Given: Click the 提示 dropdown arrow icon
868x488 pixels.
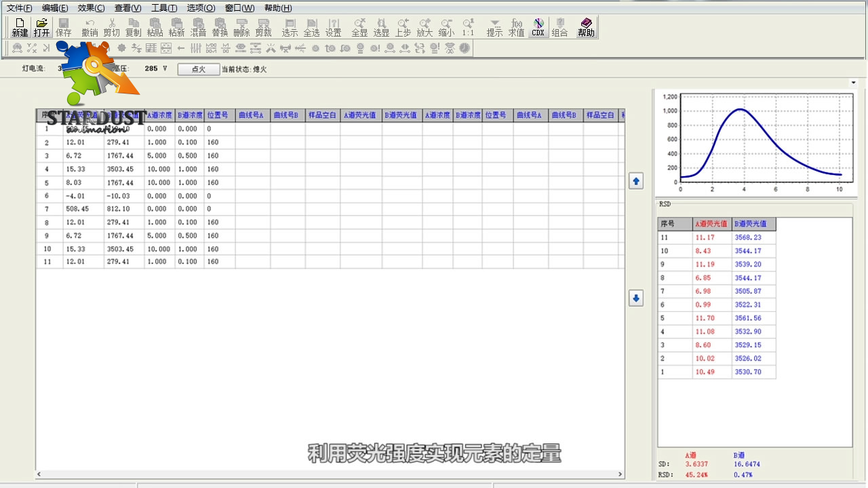Looking at the screenshot, I should 494,27.
